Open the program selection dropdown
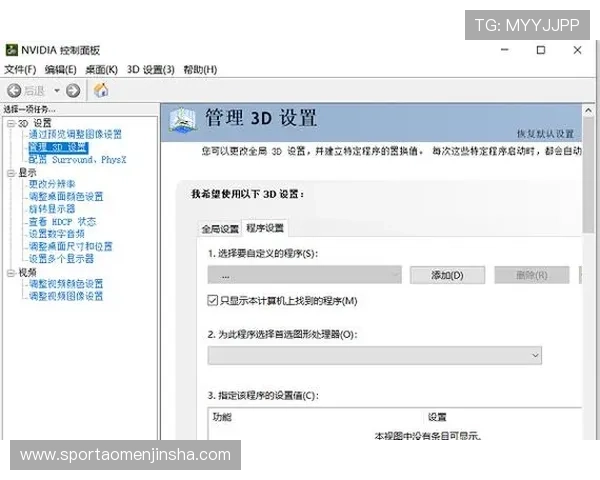Image resolution: width=600 pixels, height=480 pixels. tap(305, 275)
